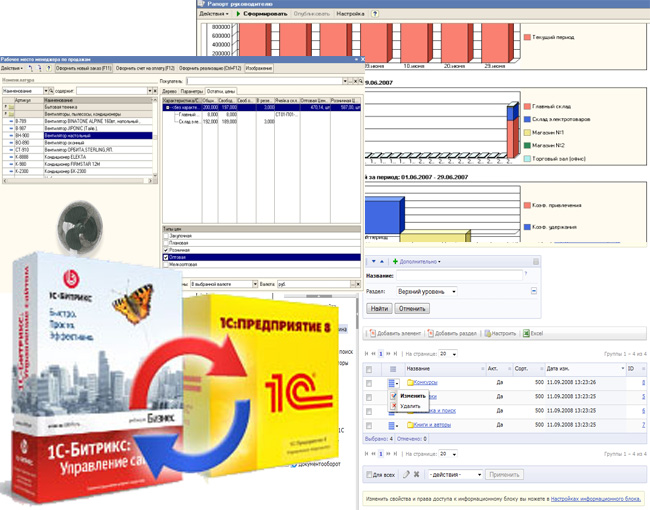650x510 pixels.
Task: Check the Книги и авторы row checkbox
Action: pyautogui.click(x=369, y=425)
